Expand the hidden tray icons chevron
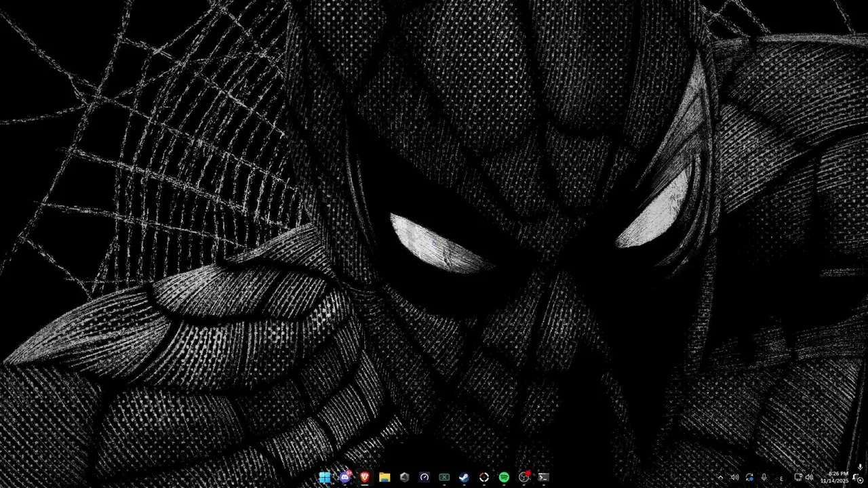Image resolution: width=868 pixels, height=488 pixels. [720, 478]
